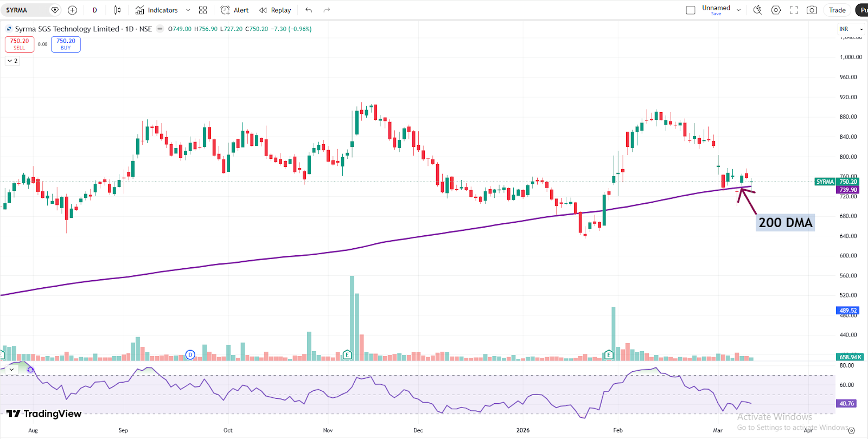Open the candlestick chart style selector

(117, 10)
